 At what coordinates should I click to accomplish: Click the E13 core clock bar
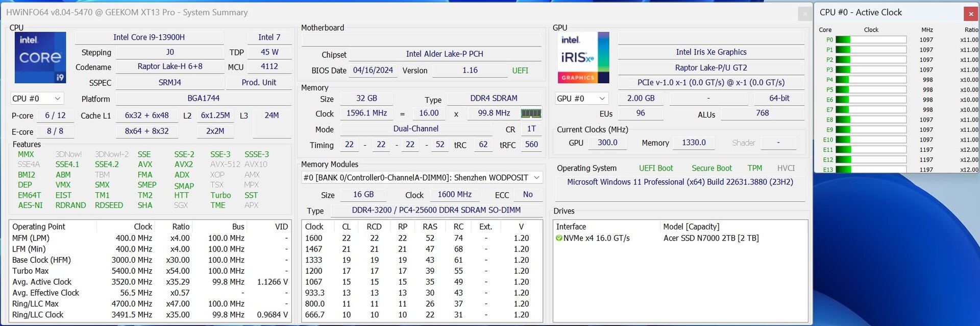click(871, 170)
